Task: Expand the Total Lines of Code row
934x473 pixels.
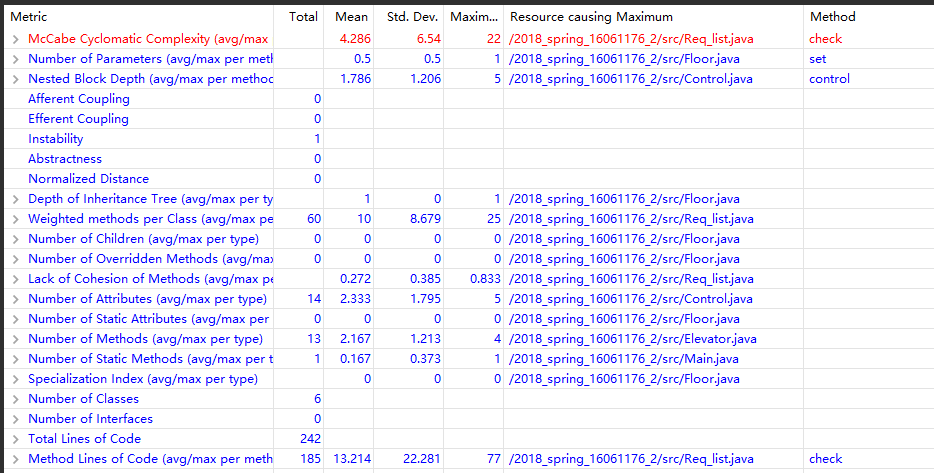Action: [15, 439]
